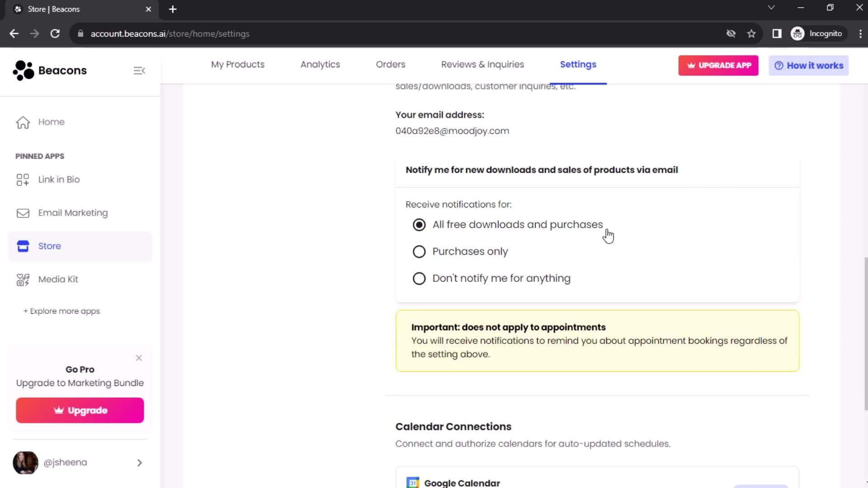Open Email Marketing app
The image size is (868, 488).
pos(80,213)
